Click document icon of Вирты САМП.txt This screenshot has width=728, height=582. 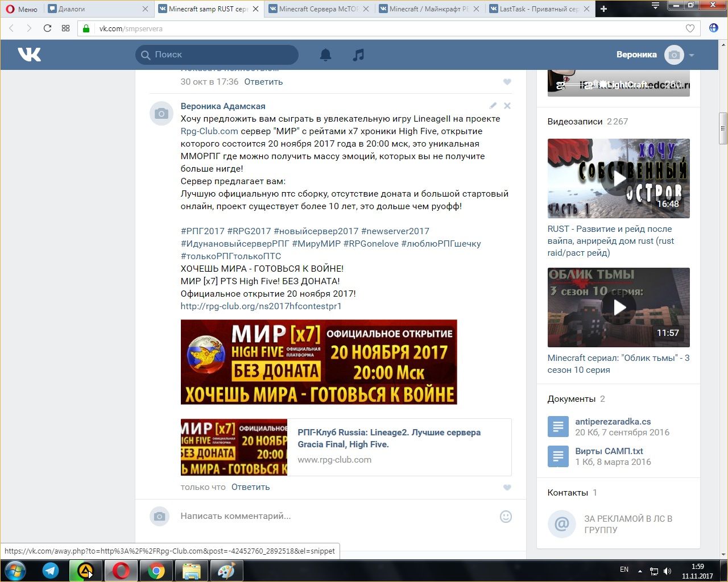tap(558, 456)
